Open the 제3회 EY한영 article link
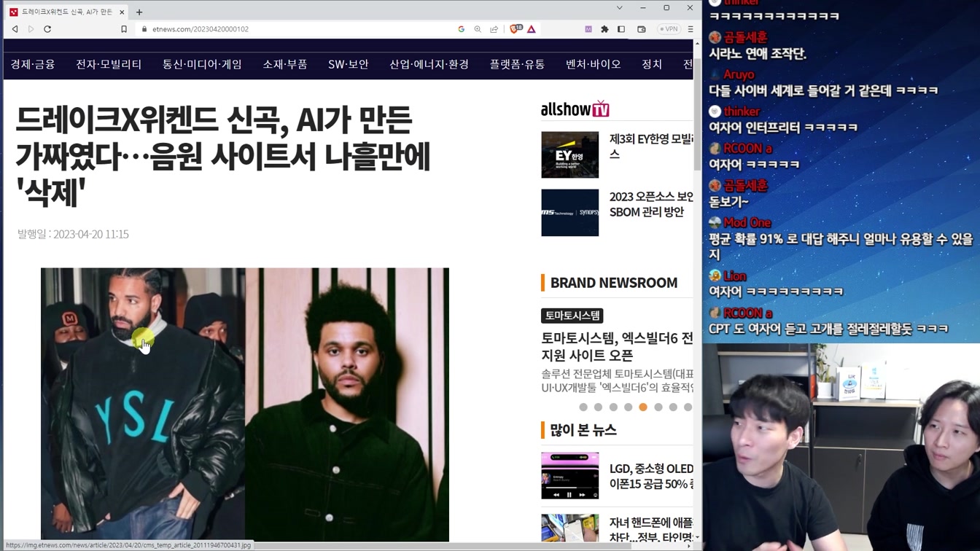The height and width of the screenshot is (551, 980). click(651, 146)
